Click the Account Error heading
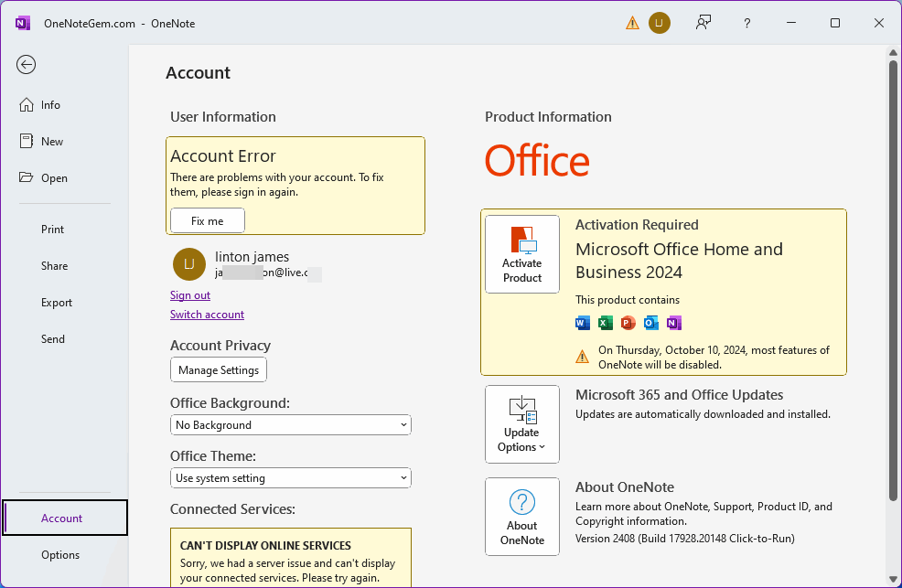Image resolution: width=902 pixels, height=588 pixels. pos(223,155)
